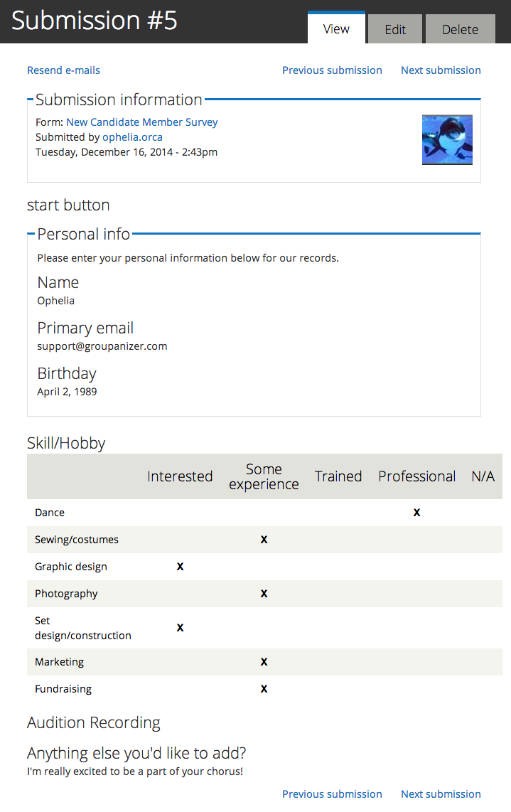The height and width of the screenshot is (812, 511).
Task: Click Previous submission link at page bottom
Action: (332, 794)
